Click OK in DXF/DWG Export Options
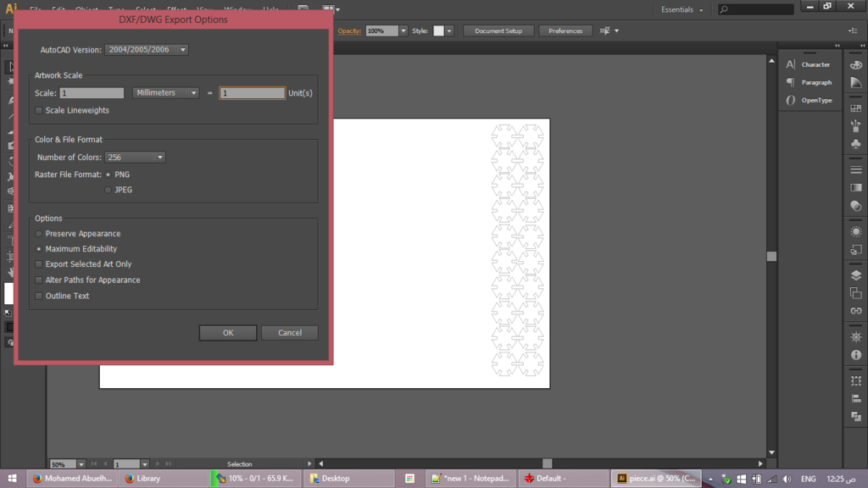Image resolution: width=868 pixels, height=488 pixels. click(x=228, y=332)
